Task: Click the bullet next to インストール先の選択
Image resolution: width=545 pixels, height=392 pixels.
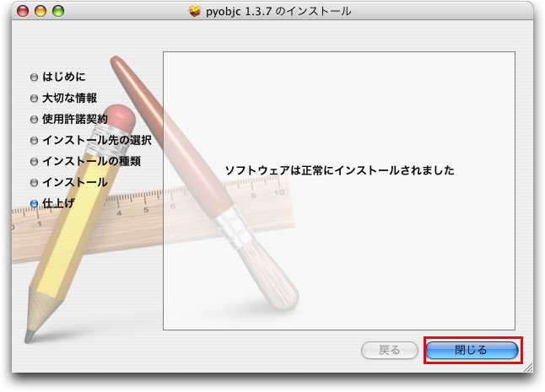Action: pos(34,141)
